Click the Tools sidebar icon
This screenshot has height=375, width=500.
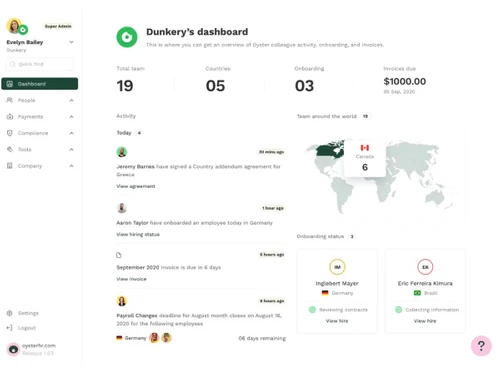[x=10, y=149]
